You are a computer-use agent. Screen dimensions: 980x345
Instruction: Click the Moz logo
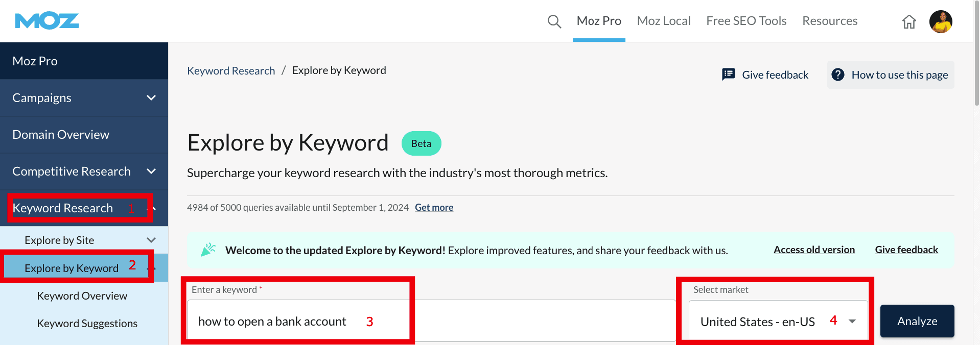47,21
